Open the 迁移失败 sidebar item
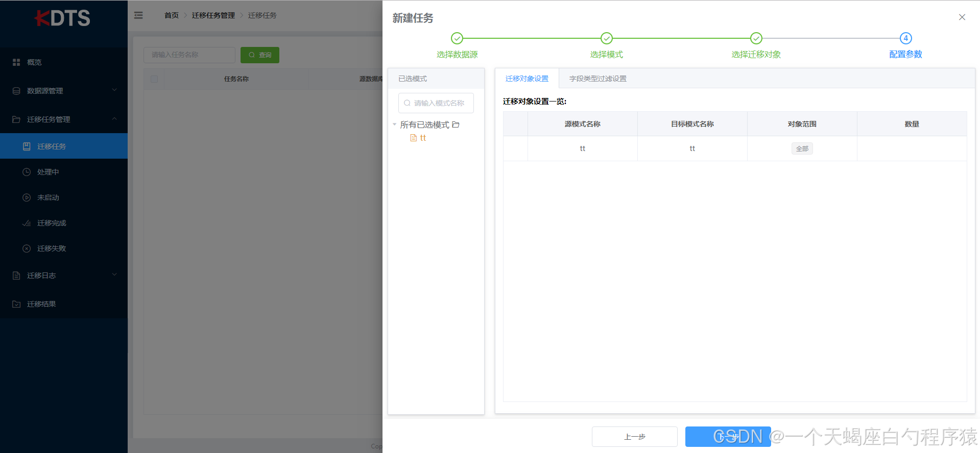 (x=64, y=248)
